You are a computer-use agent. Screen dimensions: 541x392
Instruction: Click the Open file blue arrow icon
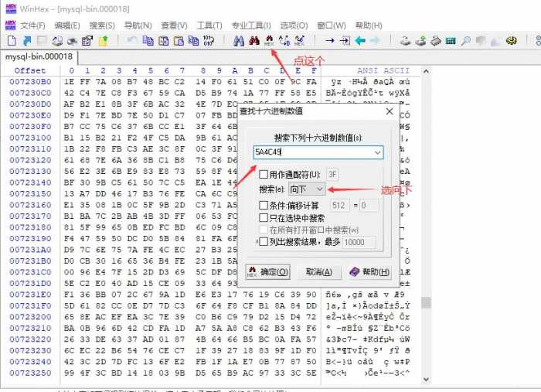point(27,41)
